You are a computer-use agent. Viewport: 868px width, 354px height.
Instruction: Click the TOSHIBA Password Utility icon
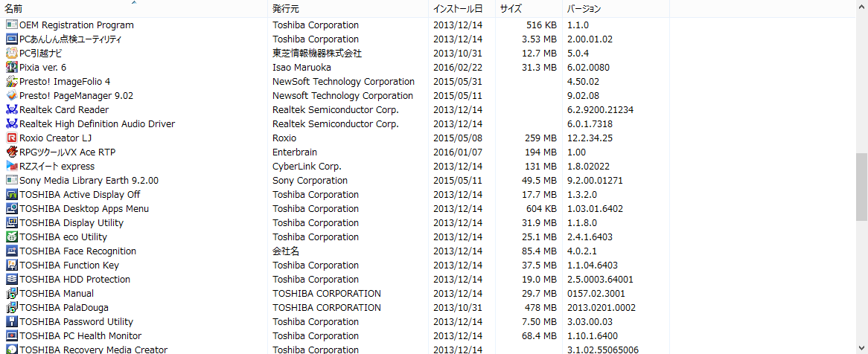point(11,321)
